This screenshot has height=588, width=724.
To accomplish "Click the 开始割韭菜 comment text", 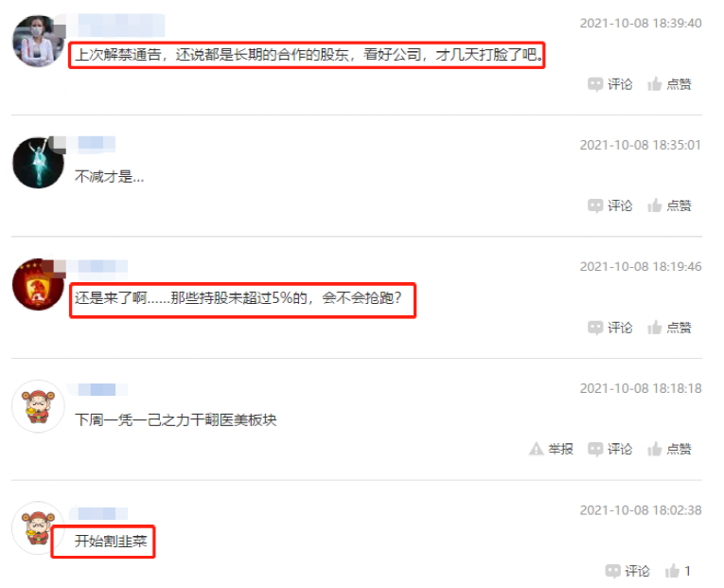I will (x=111, y=541).
